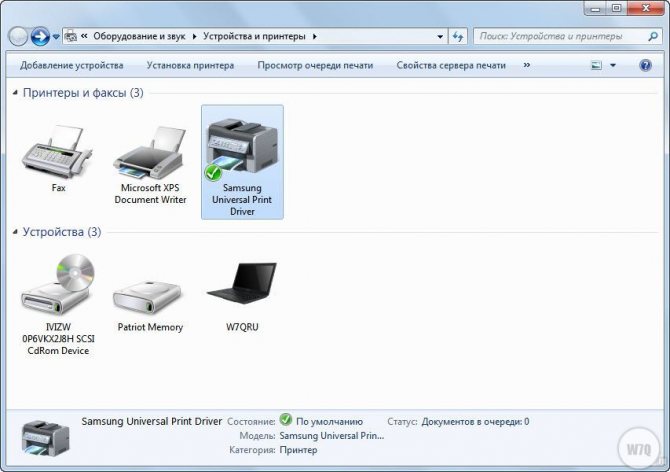670x472 pixels.
Task: Click the Устройства (3) heading
Action: point(62,232)
